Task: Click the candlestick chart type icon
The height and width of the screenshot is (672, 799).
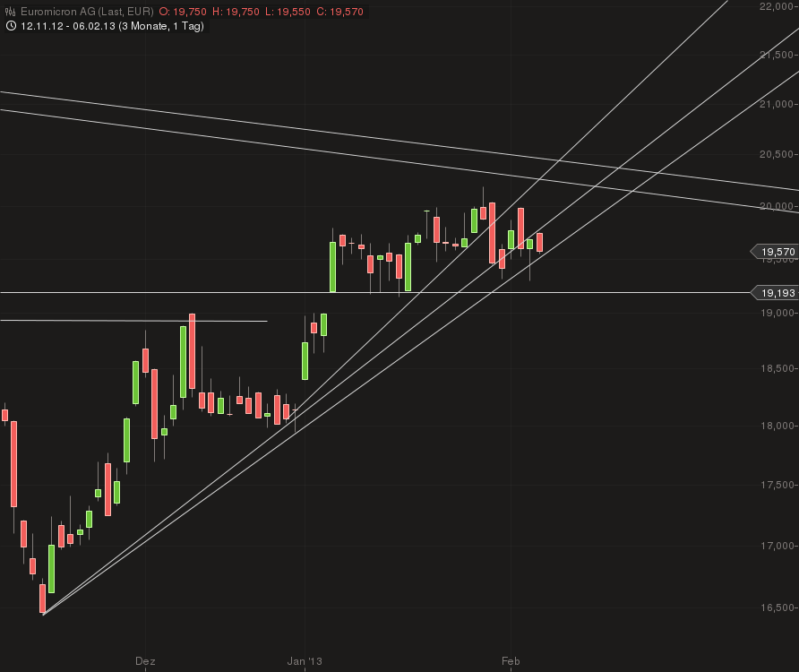Action: (x=10, y=12)
